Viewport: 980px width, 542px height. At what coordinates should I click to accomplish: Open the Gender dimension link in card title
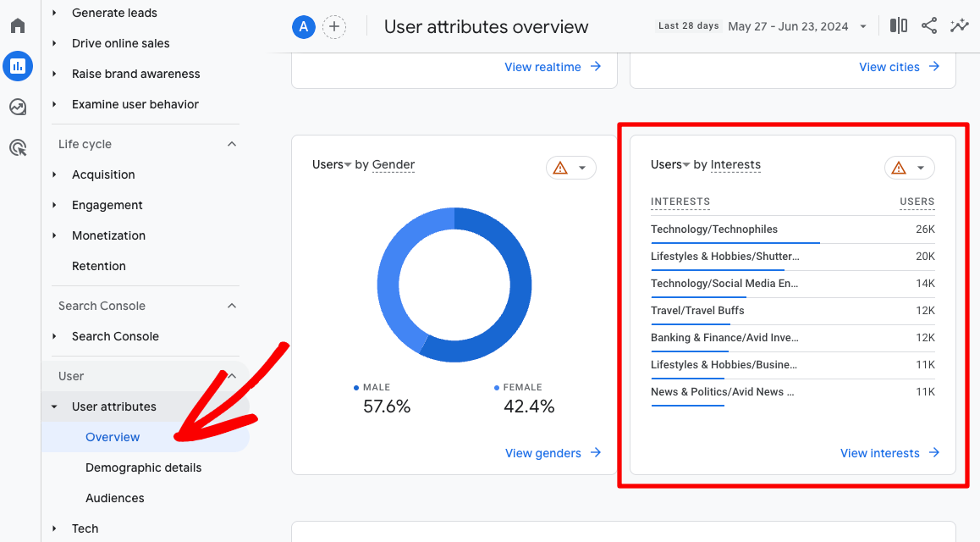[393, 164]
